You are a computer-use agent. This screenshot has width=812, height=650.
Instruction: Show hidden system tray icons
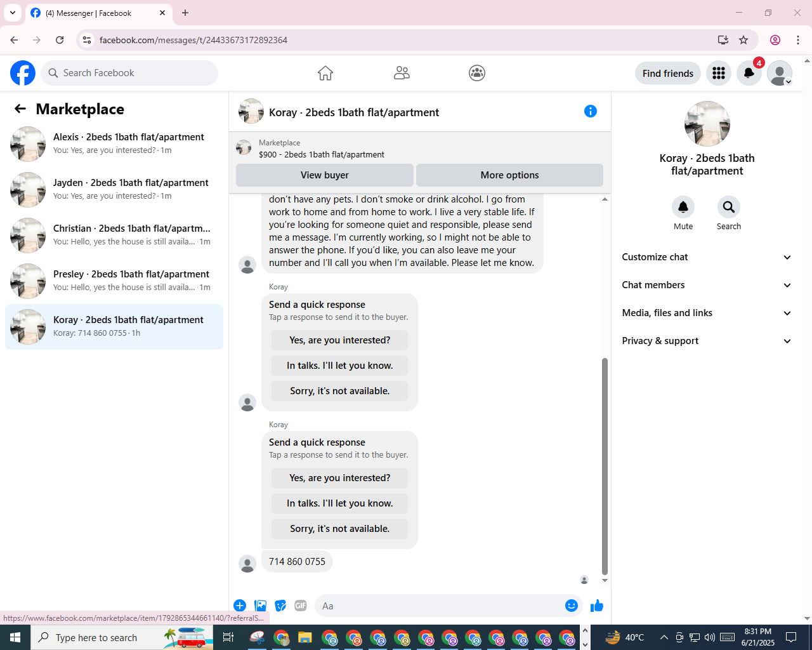coord(664,637)
